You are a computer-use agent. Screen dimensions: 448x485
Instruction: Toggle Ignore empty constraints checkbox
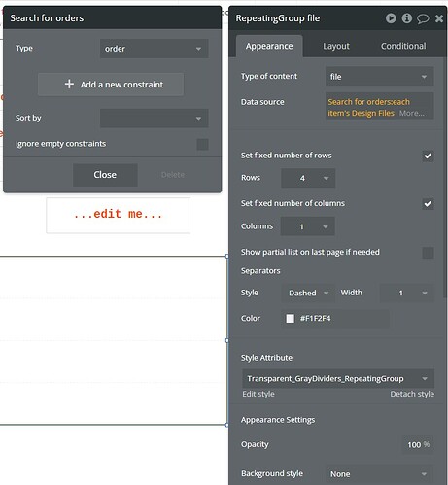pyautogui.click(x=202, y=144)
